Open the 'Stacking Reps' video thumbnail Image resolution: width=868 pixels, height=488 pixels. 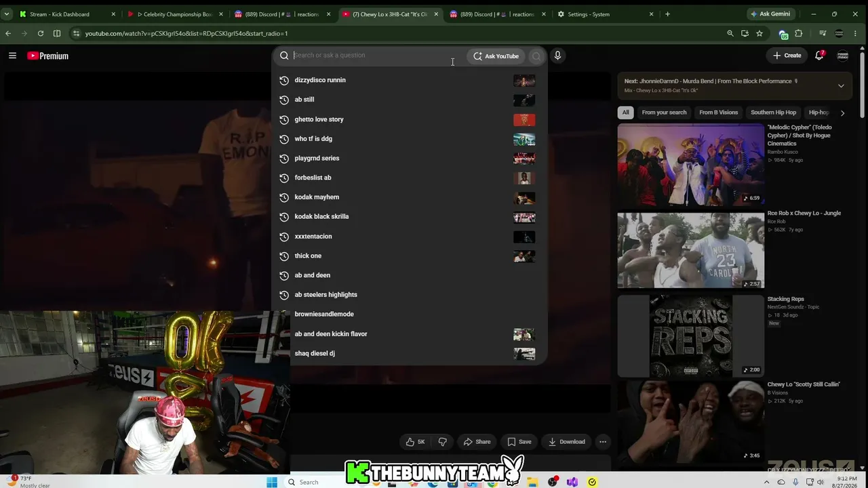[690, 336]
